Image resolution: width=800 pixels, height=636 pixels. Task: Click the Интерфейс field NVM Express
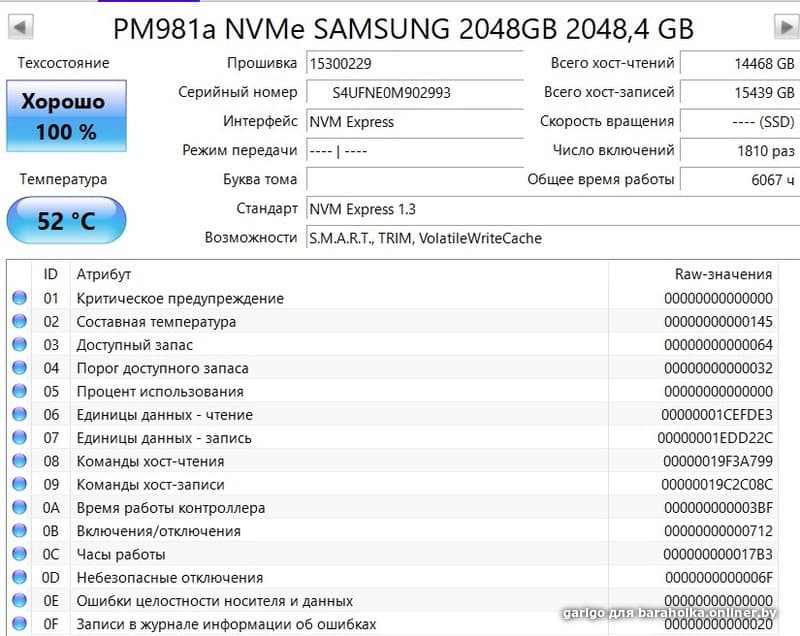click(x=415, y=122)
